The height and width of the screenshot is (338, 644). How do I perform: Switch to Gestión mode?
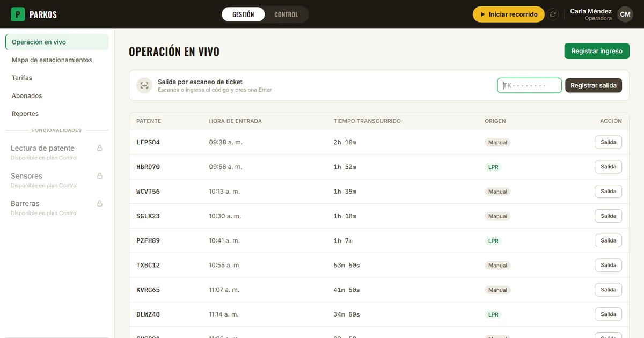click(x=244, y=14)
